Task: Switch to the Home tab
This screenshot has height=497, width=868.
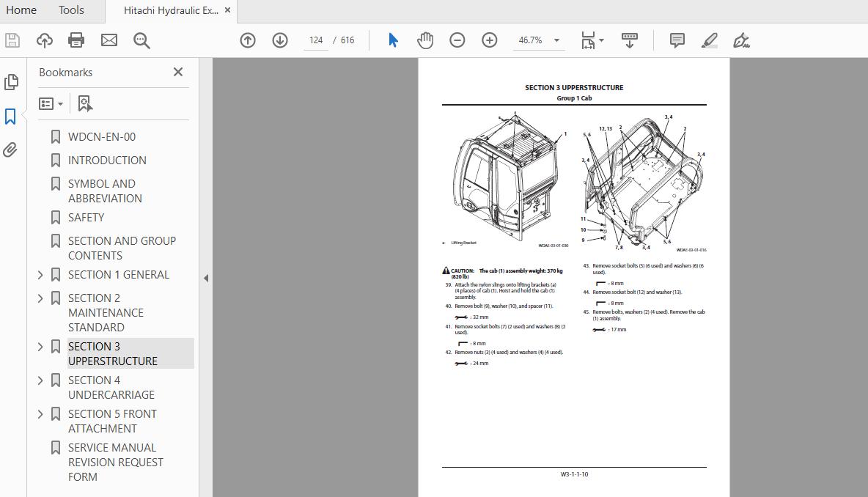Action: coord(21,10)
